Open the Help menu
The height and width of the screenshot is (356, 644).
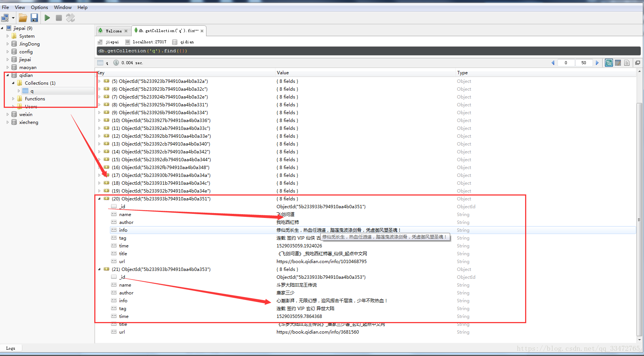point(82,7)
